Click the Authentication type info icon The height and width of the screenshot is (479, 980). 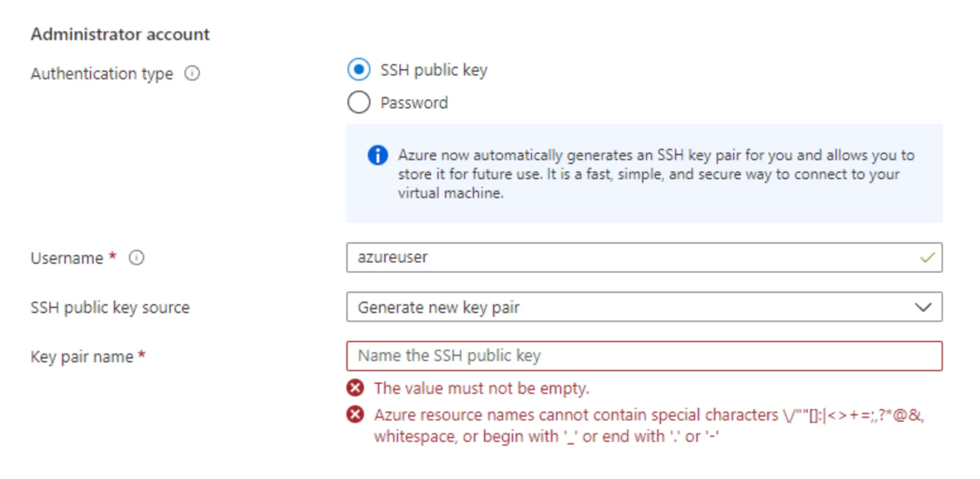click(x=192, y=73)
